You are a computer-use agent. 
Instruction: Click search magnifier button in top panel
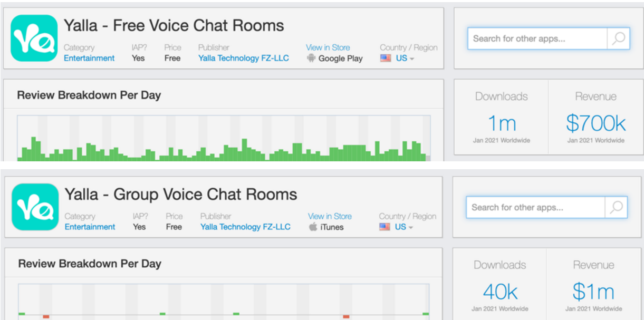coord(619,38)
